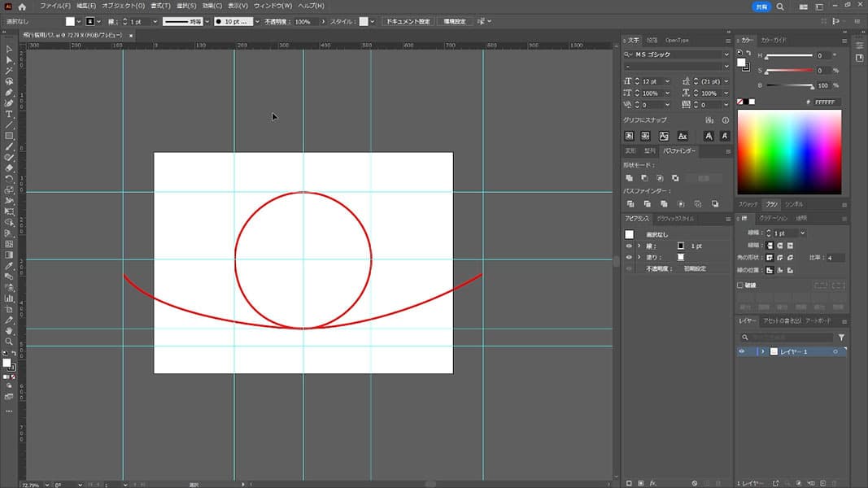Click the ドキュメント設定 button
The width and height of the screenshot is (868, 488).
click(407, 21)
